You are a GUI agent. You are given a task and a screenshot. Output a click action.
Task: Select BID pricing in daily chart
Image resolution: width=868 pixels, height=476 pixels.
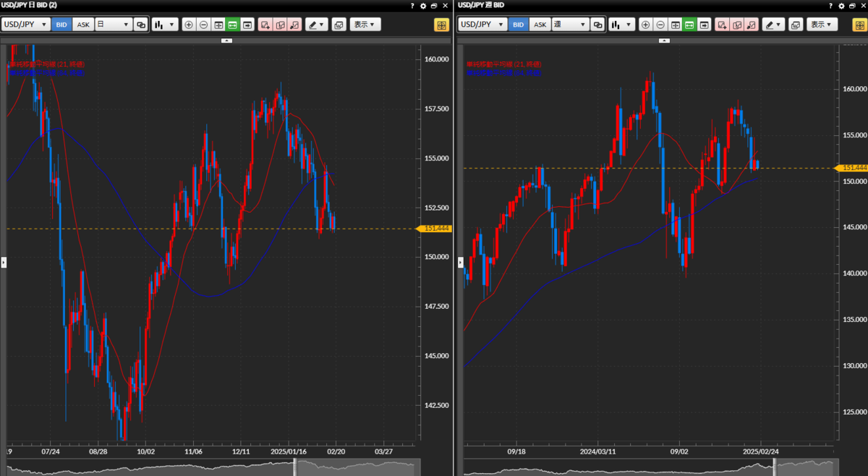click(x=61, y=25)
